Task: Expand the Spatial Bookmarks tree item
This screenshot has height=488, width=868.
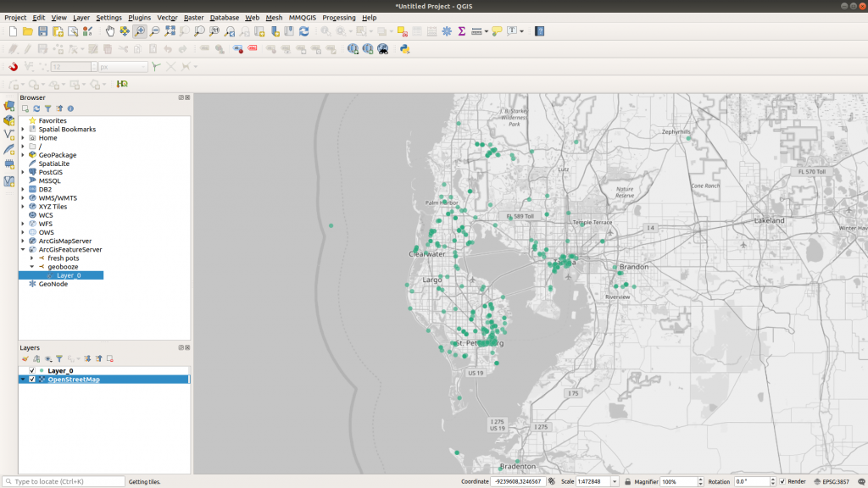Action: 23,130
